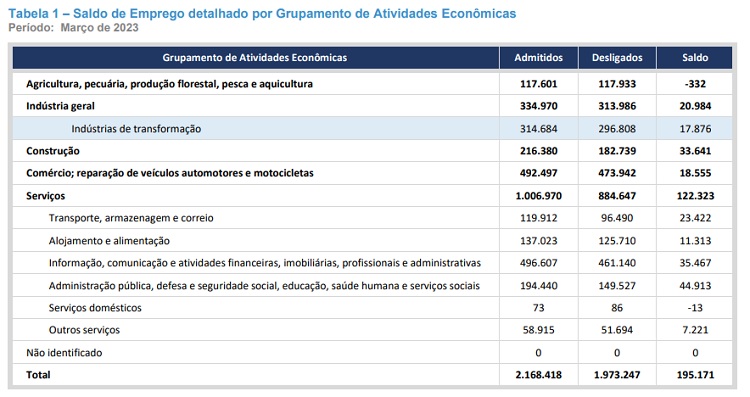Click Administração pública desligados 149.527
The image size is (750, 397).
click(x=617, y=286)
